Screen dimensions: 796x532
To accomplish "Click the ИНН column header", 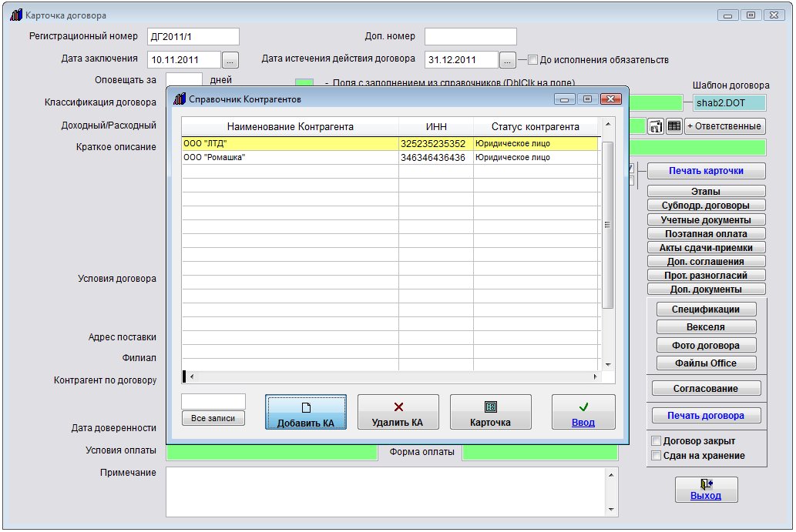I will coord(436,127).
